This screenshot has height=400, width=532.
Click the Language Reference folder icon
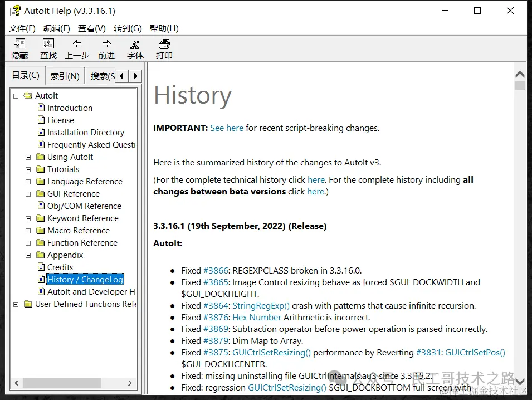click(x=40, y=181)
